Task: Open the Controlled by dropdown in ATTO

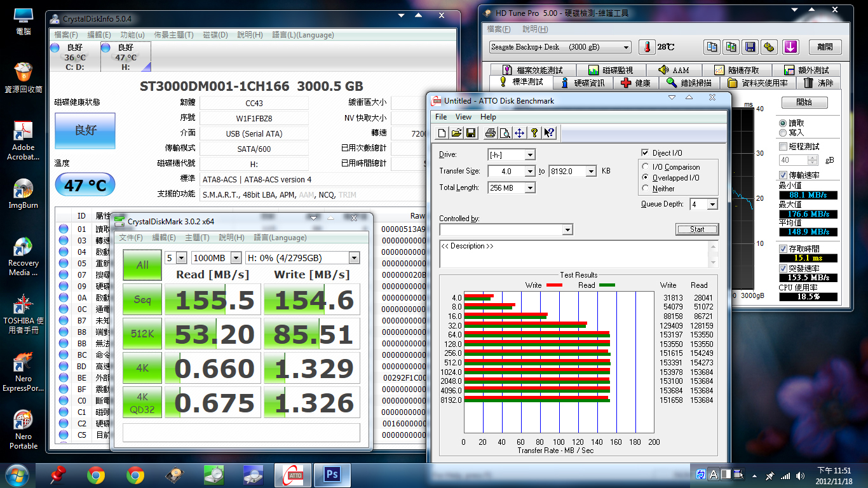Action: pyautogui.click(x=567, y=229)
